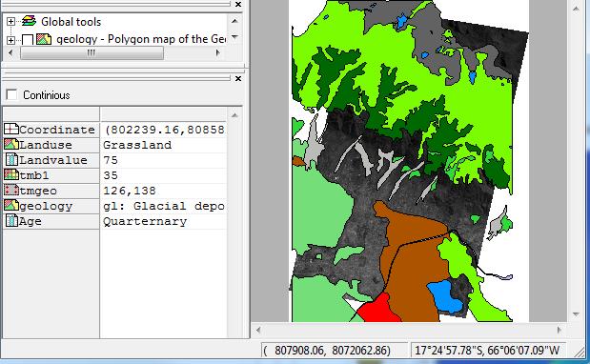Close the pixel info panel
This screenshot has width=590, height=364.
(x=237, y=78)
